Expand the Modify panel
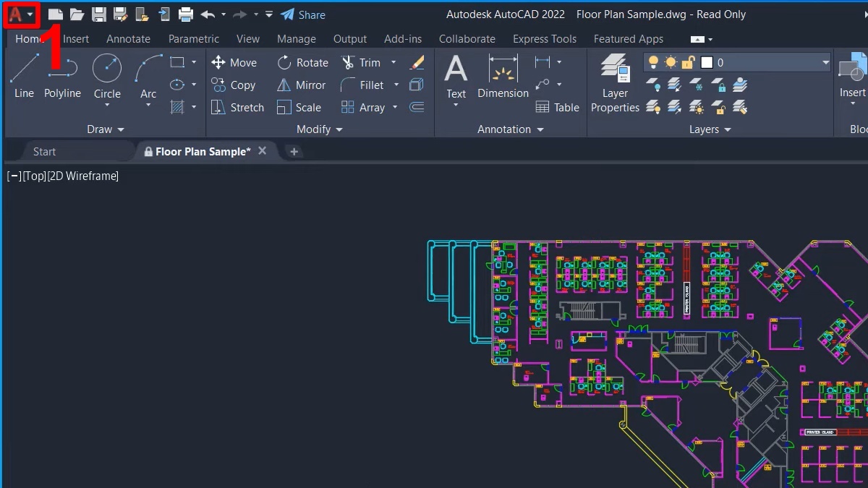 pyautogui.click(x=320, y=129)
